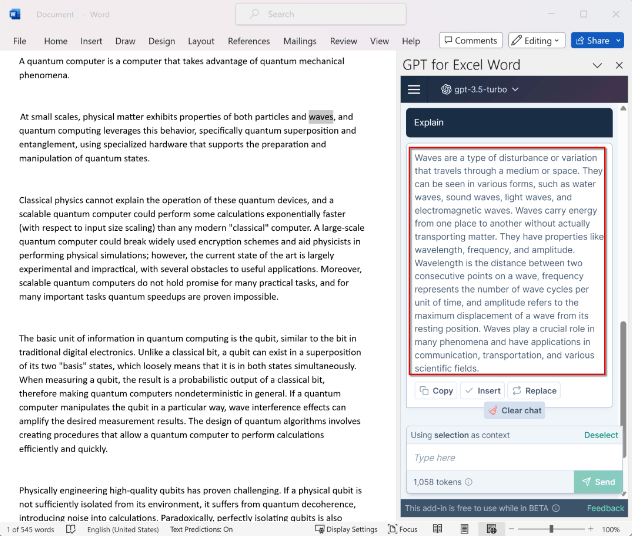The image size is (632, 536).
Task: Open the Mailings ribbon tab
Action: coord(299,41)
